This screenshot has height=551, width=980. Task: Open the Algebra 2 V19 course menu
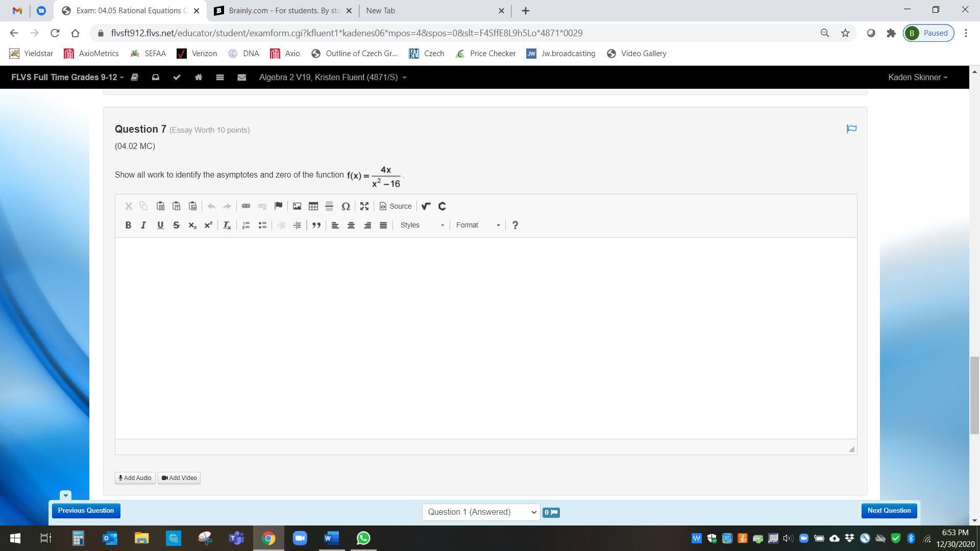click(x=332, y=78)
